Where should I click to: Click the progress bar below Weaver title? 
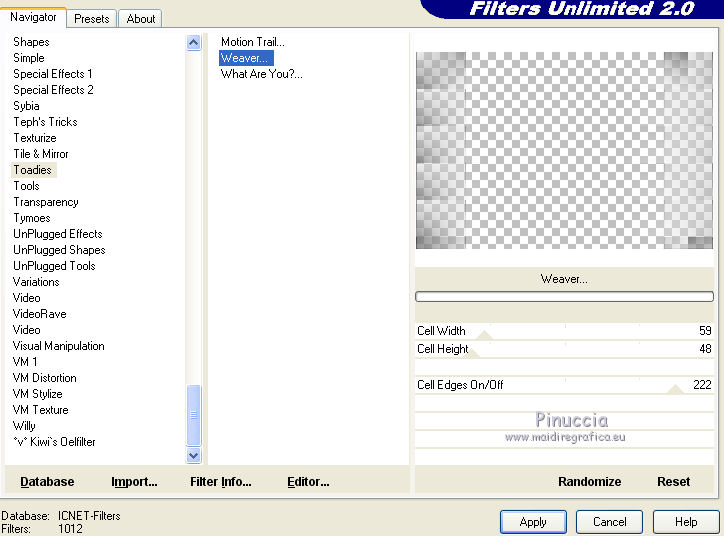(x=564, y=296)
